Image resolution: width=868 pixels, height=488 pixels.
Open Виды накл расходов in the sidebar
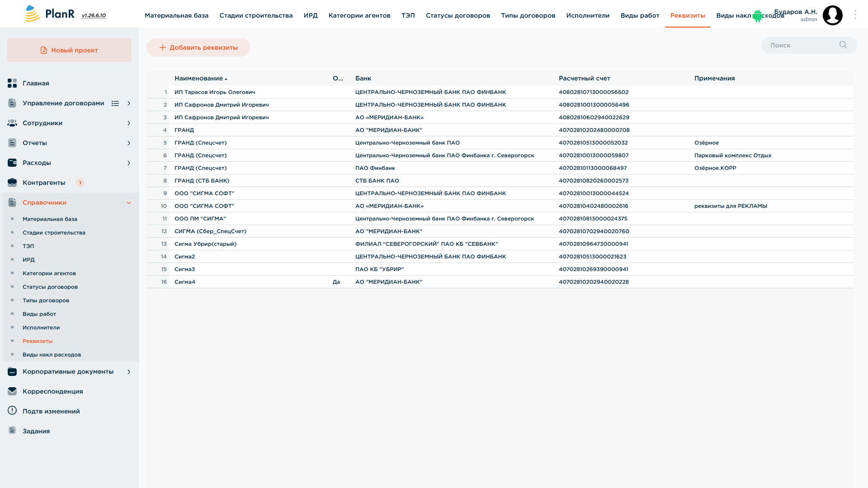pyautogui.click(x=52, y=355)
